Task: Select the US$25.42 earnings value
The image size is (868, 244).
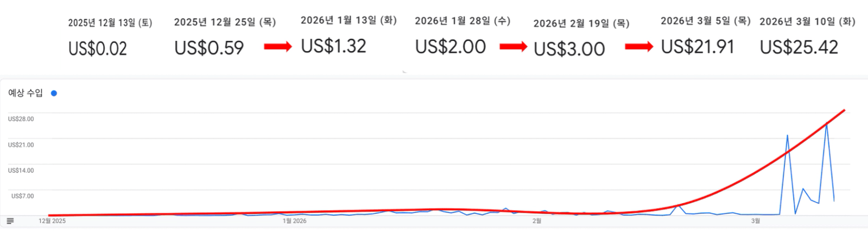Action: [x=799, y=47]
